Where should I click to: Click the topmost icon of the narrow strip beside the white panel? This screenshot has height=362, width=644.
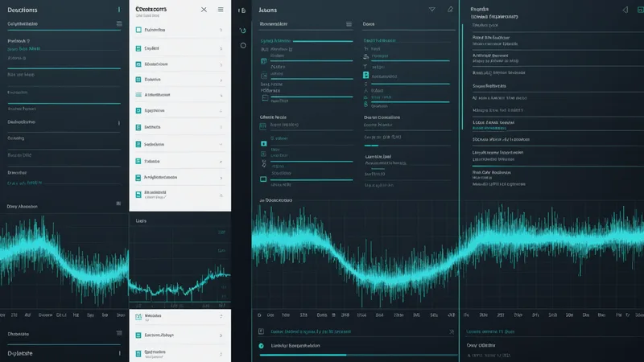[x=242, y=10]
